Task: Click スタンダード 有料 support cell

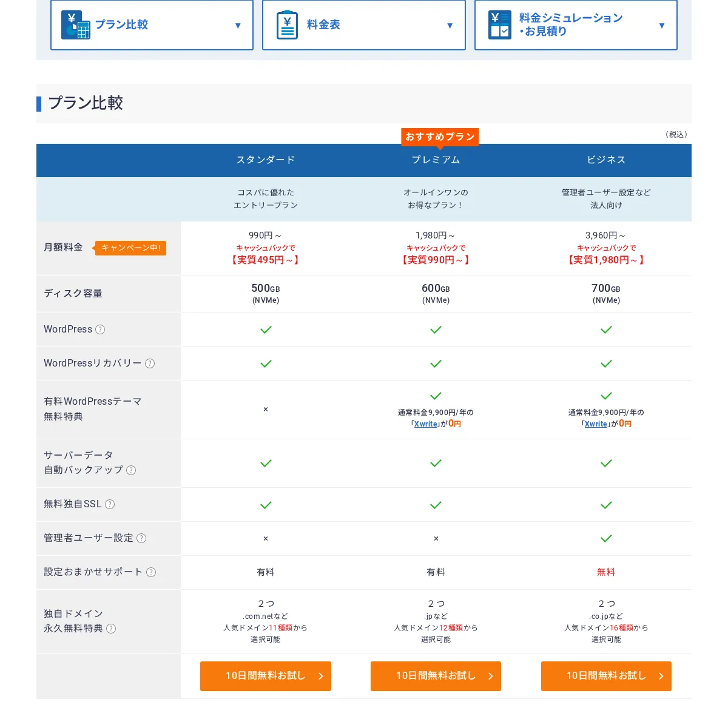Action: pyautogui.click(x=266, y=572)
